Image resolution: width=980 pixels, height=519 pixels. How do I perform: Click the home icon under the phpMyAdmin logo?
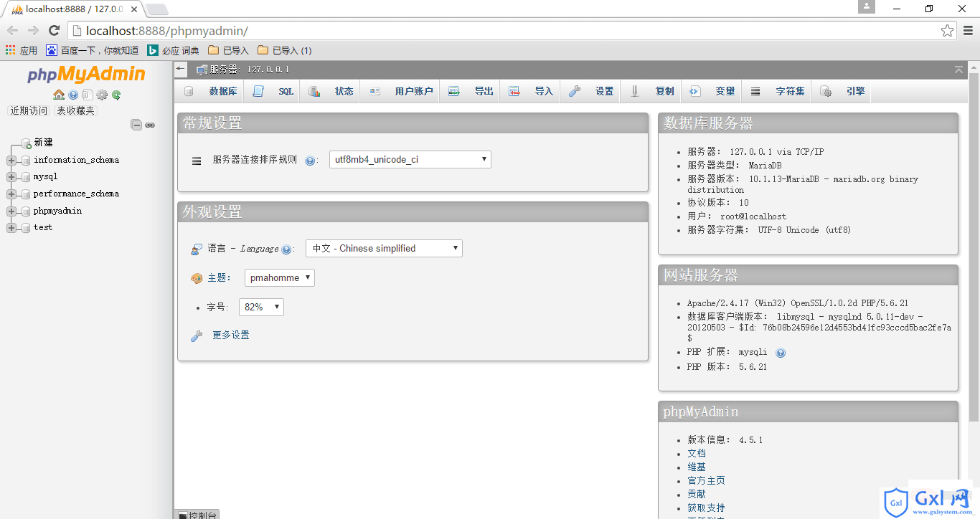pos(59,95)
